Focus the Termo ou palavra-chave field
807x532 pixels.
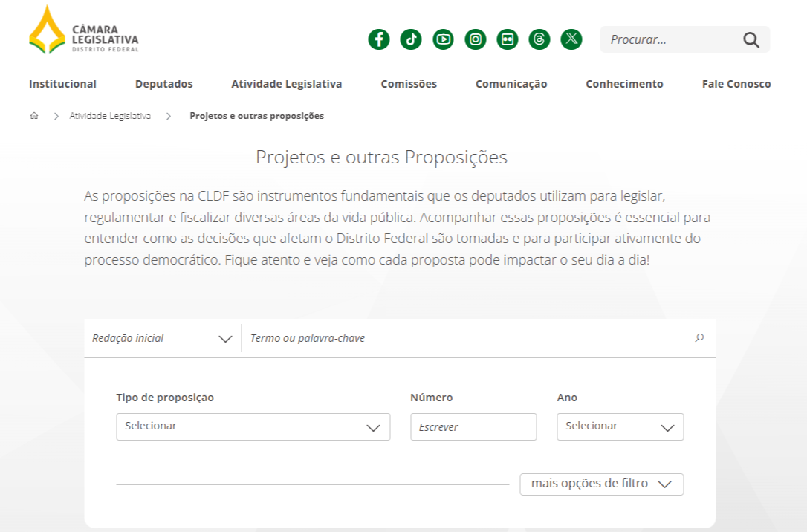pos(461,339)
